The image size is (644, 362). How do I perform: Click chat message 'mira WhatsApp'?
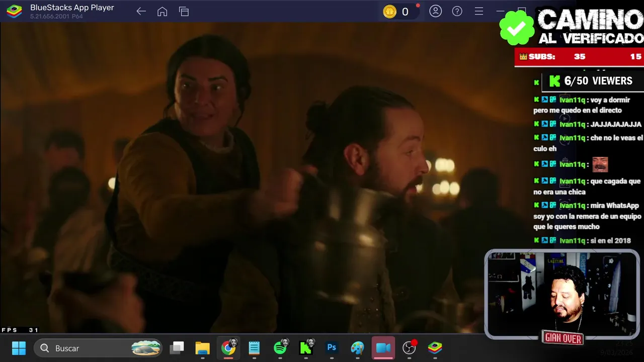tap(587, 216)
